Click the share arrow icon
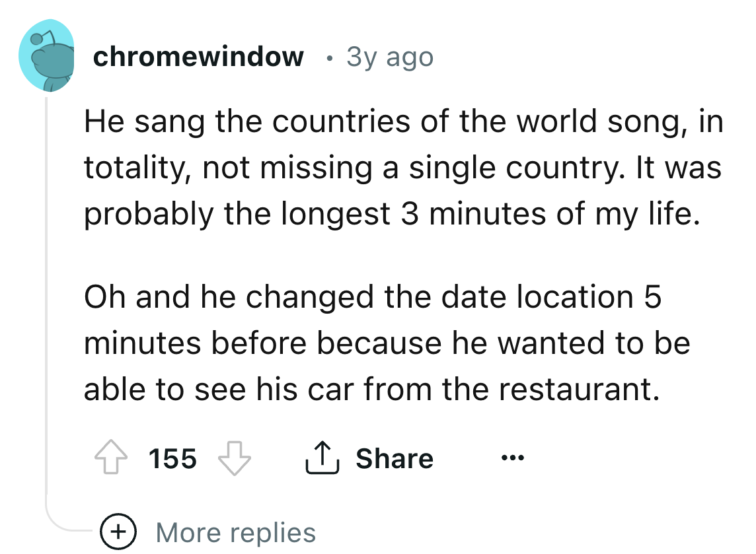756x554 pixels. pyautogui.click(x=321, y=458)
